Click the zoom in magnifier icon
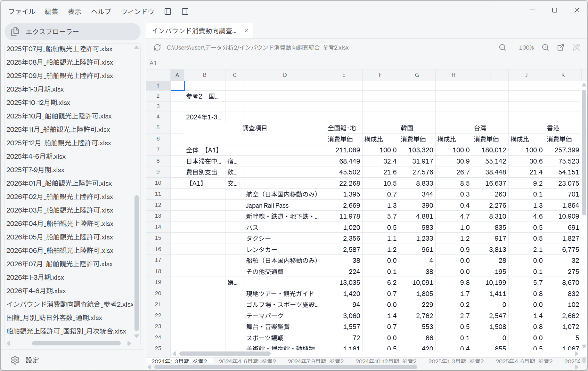The height and width of the screenshot is (371, 588). click(545, 47)
